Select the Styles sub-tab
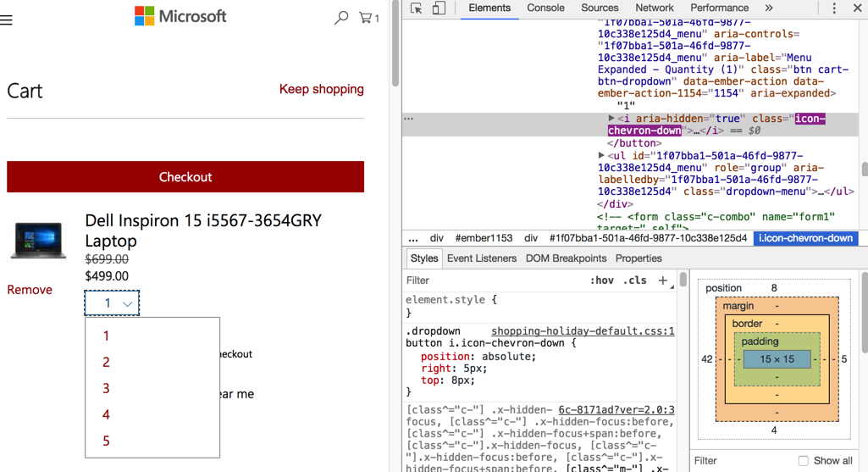Image resolution: width=868 pixels, height=472 pixels. (x=424, y=258)
